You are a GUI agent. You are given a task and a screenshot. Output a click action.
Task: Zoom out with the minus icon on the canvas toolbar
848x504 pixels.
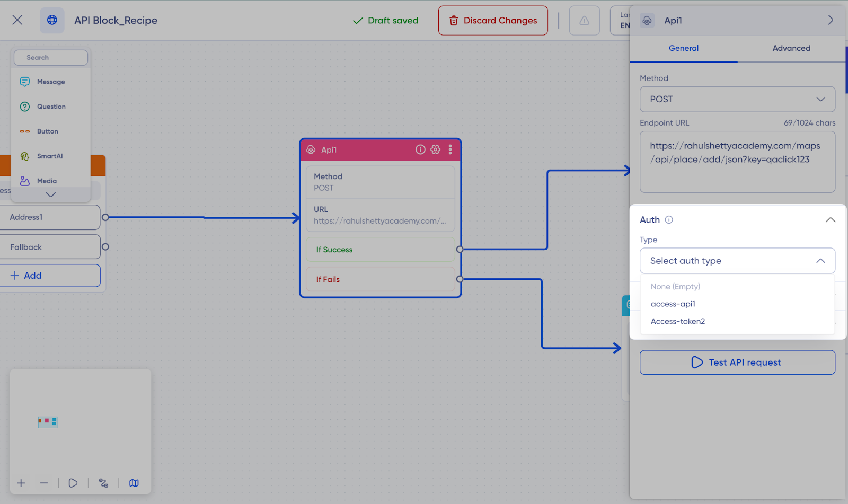44,483
